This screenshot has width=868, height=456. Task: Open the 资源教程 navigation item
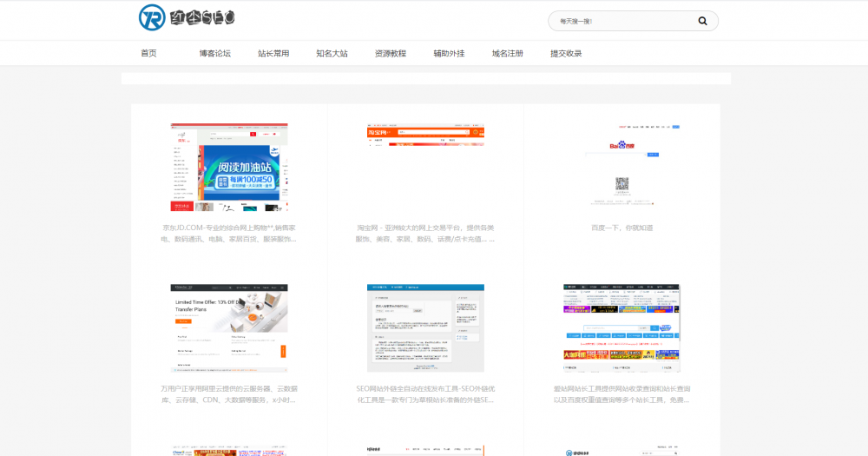(391, 53)
